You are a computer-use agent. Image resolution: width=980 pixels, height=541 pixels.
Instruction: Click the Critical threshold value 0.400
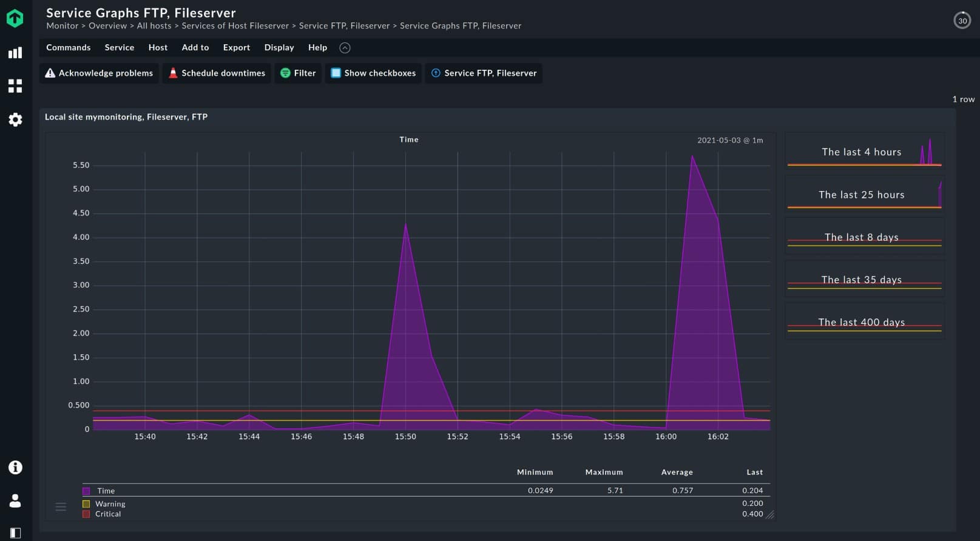click(752, 514)
